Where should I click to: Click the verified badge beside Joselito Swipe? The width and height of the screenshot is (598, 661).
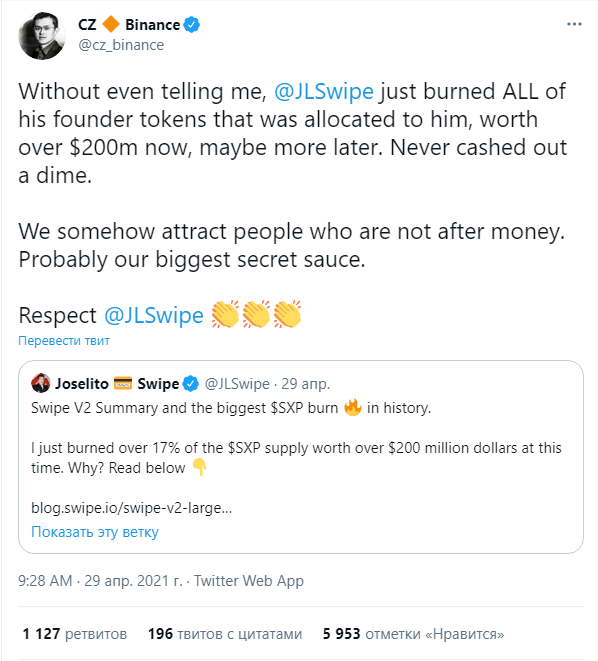(191, 384)
